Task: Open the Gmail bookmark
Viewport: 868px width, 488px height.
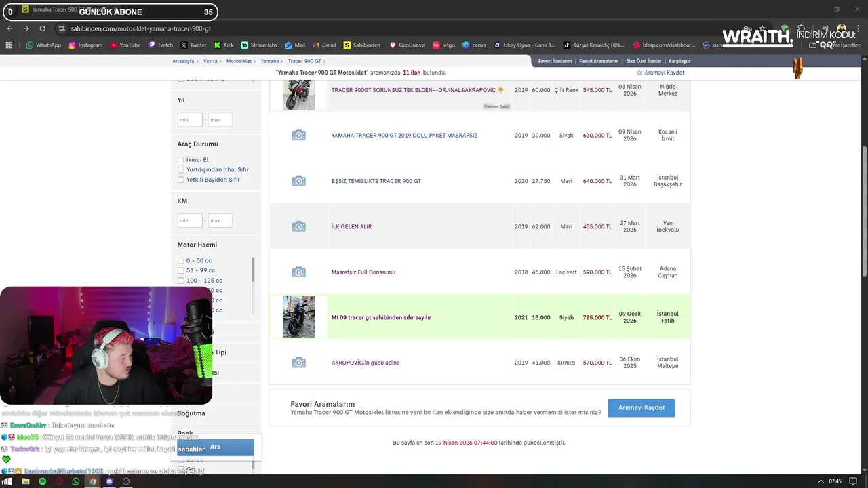Action: pos(324,45)
